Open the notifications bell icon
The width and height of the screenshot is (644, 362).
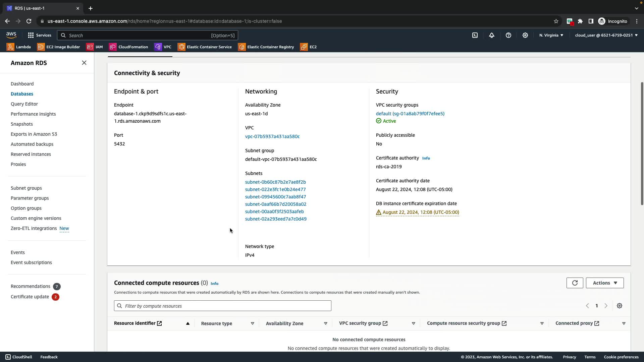pyautogui.click(x=492, y=35)
